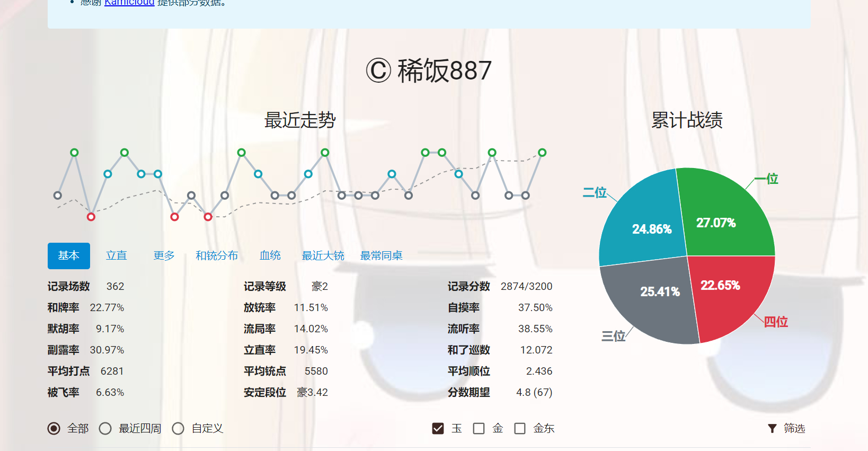Viewport: 868px width, 451px height.
Task: Click the 四位 pie chart label
Action: [776, 322]
